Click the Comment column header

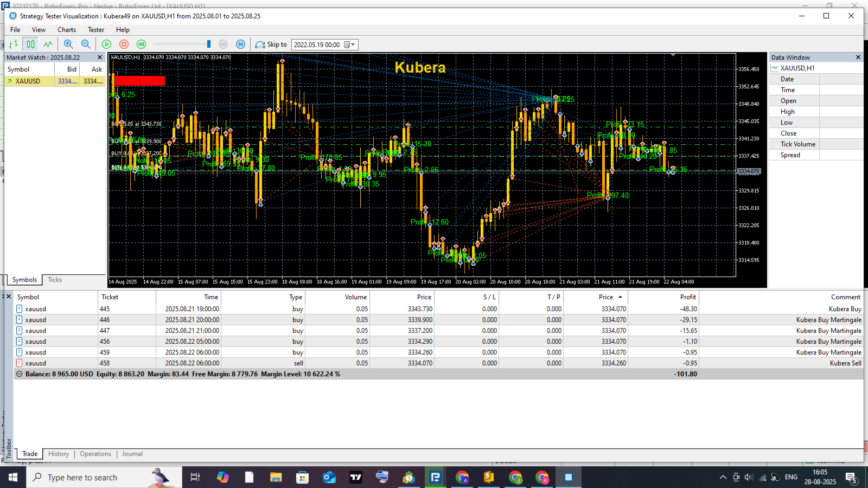(781, 297)
